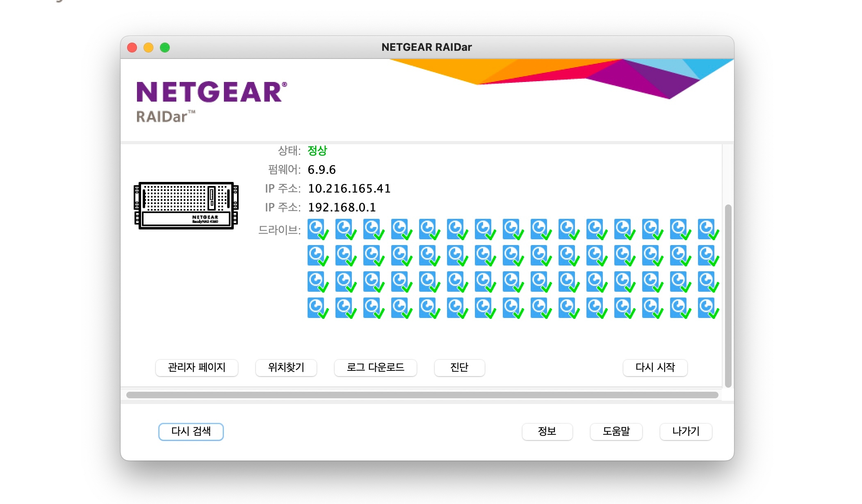Click the last drive icon in the bottom row
Screen dimensions: 862x504
(x=708, y=308)
